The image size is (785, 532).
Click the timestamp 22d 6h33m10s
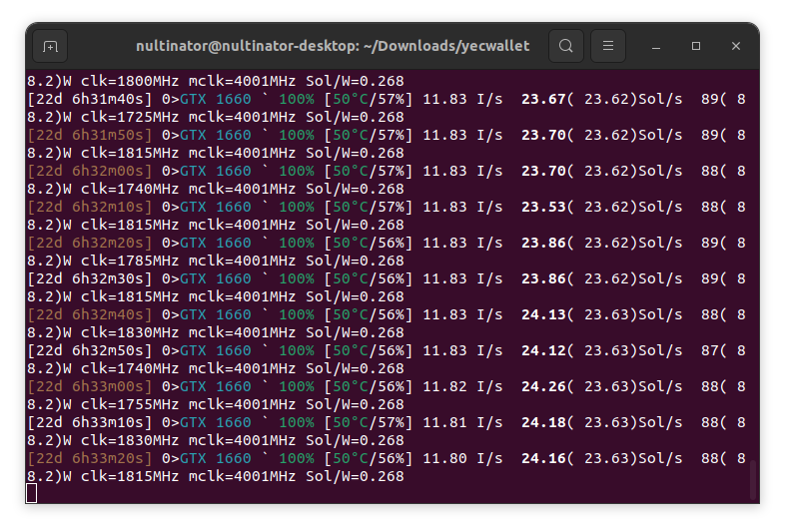coord(90,423)
